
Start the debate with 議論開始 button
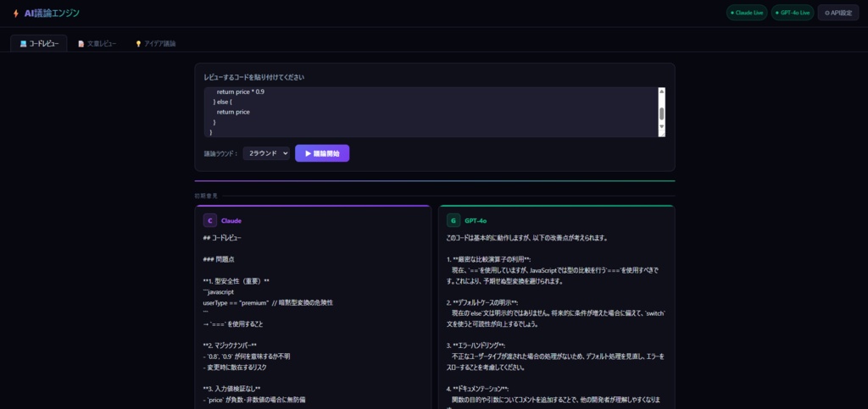(322, 153)
